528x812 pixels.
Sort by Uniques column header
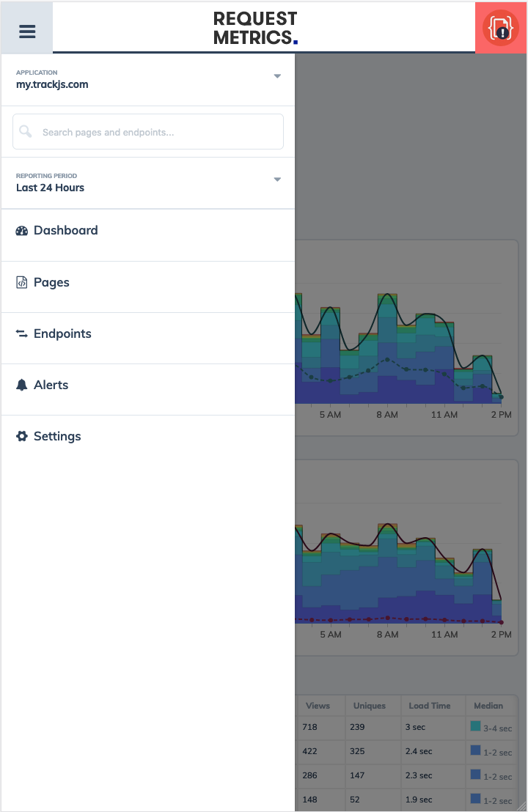[370, 705]
